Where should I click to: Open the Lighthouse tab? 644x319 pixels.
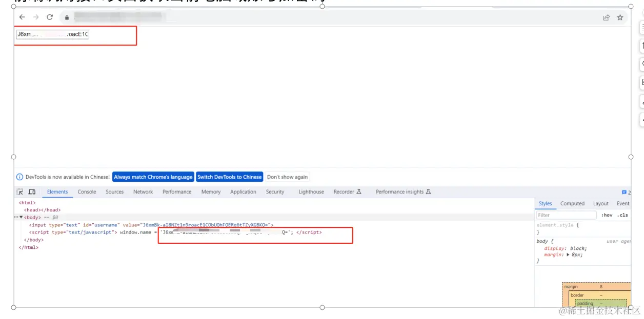point(311,192)
